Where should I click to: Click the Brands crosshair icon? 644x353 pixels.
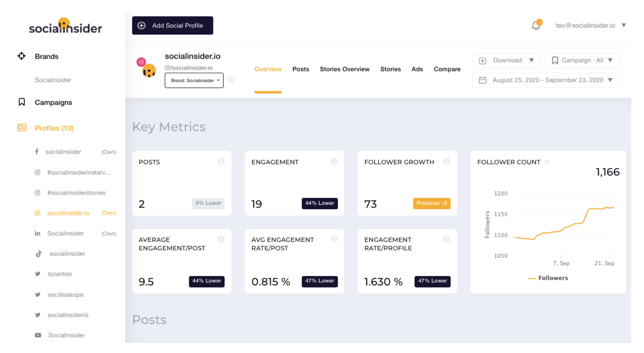[x=21, y=56]
